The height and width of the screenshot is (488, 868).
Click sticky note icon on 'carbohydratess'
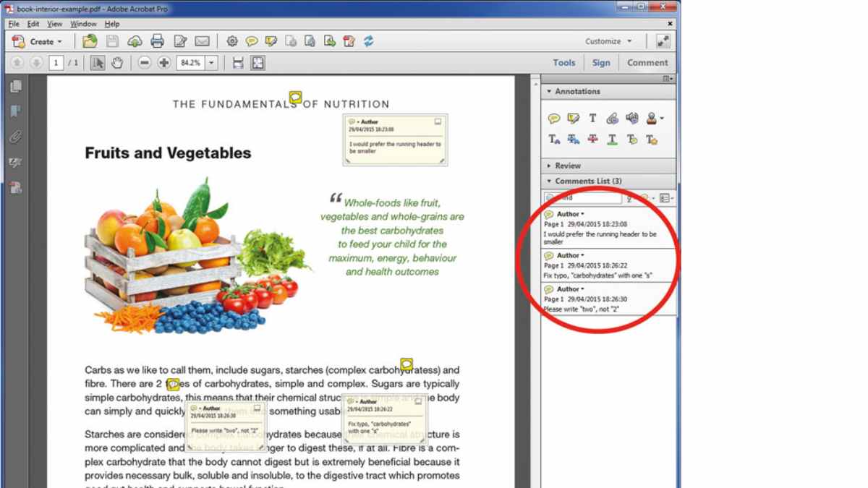pyautogui.click(x=407, y=364)
